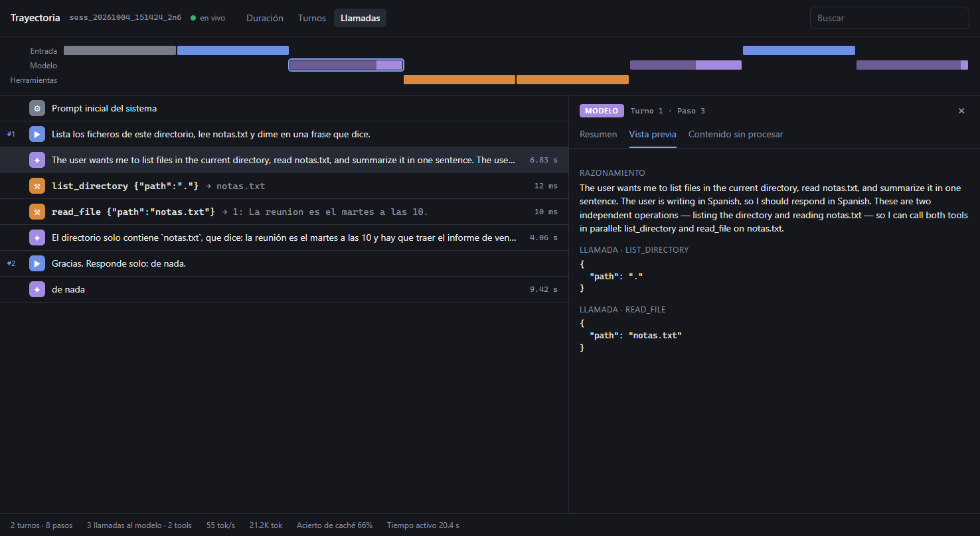
Task: Click the second orange Herramientas timeline bar
Action: tap(572, 80)
